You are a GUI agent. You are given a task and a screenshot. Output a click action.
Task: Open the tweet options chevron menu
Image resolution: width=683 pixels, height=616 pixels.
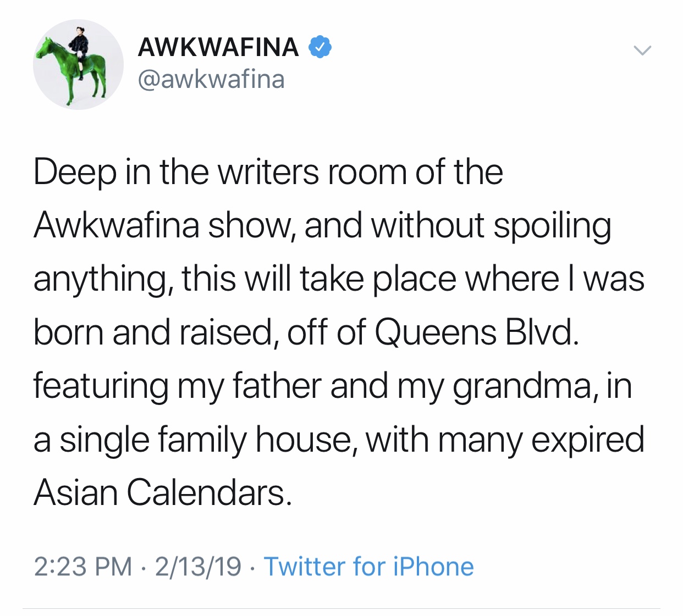pos(642,51)
